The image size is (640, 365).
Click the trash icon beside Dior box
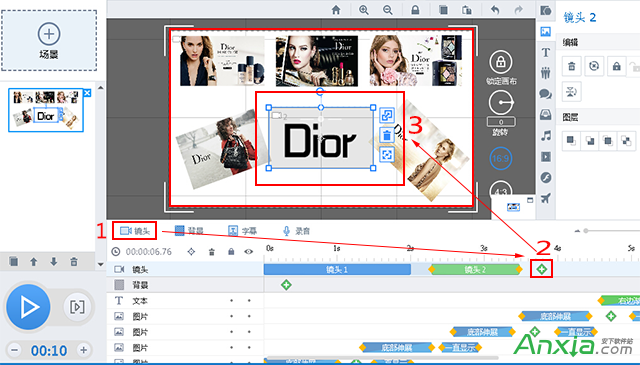[387, 135]
